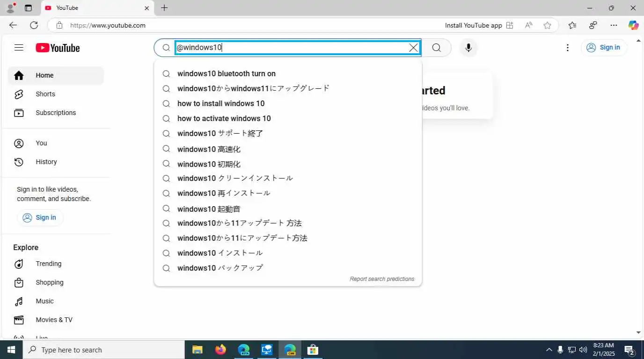Open the three-dot settings menu in YouTube header
Image resolution: width=644 pixels, height=359 pixels.
(x=567, y=48)
